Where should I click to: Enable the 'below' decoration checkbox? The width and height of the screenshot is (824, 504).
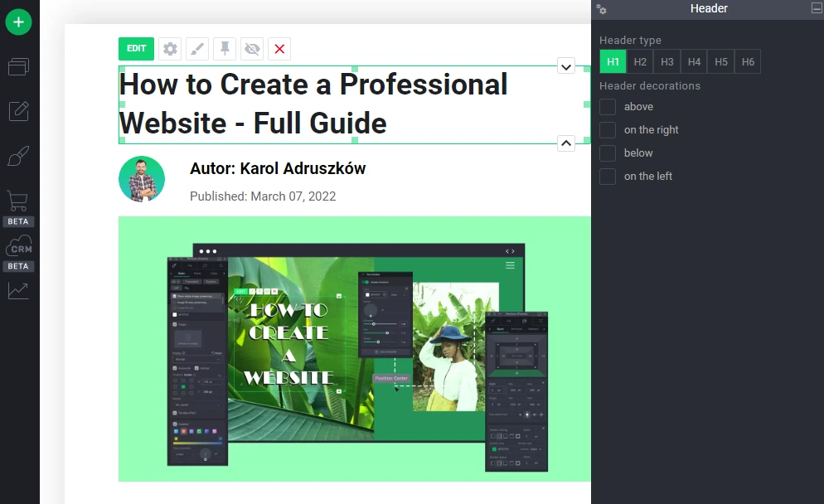click(608, 153)
